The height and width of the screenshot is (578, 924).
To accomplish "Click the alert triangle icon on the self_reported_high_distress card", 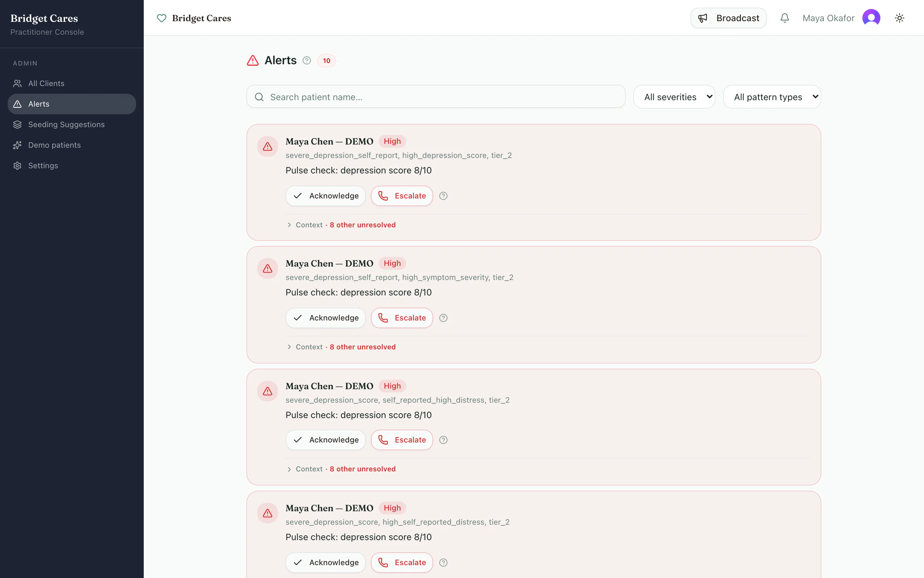I will coord(267,391).
